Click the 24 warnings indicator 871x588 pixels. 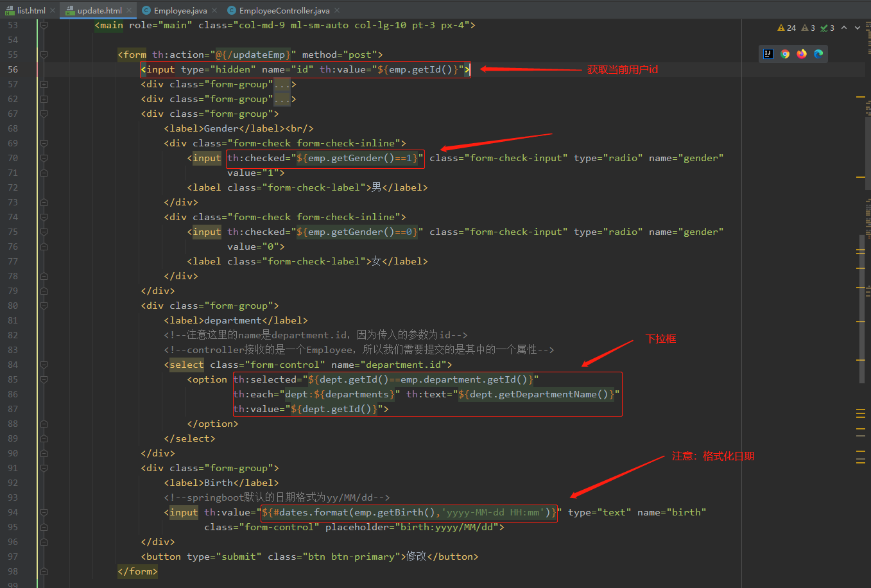(786, 28)
